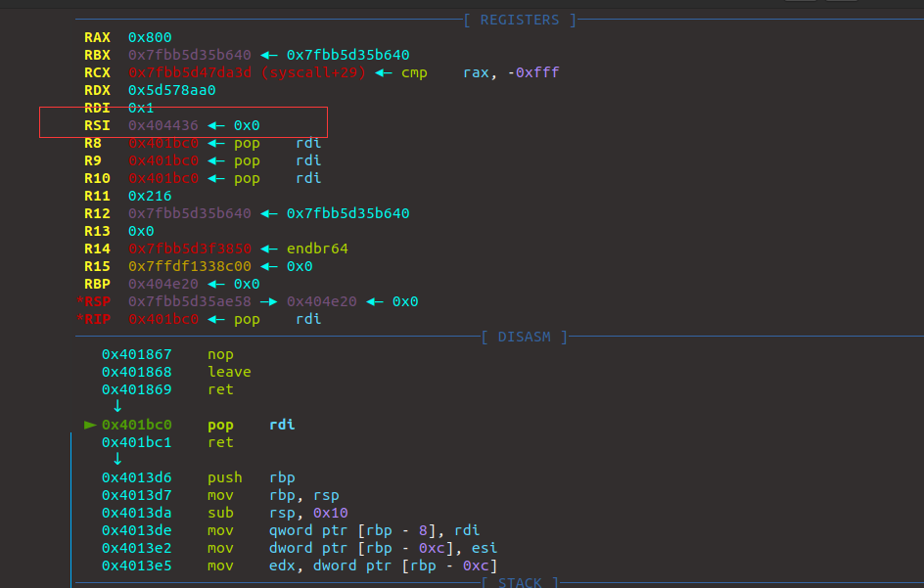The image size is (924, 588).
Task: Click the R9 register label
Action: (93, 160)
